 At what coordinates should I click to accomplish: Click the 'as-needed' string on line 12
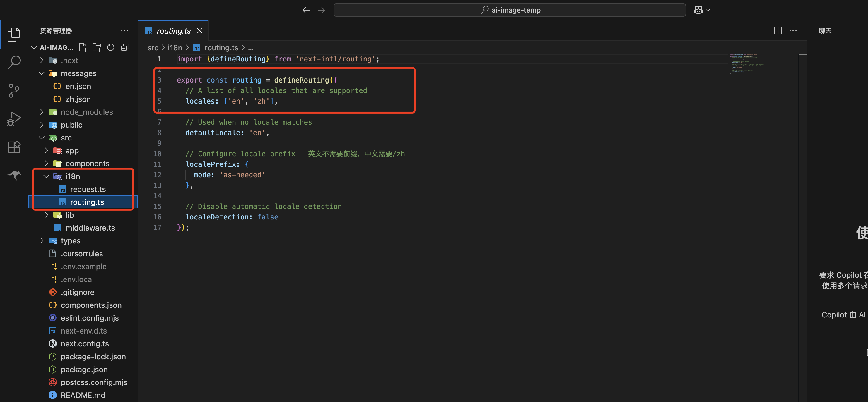point(242,175)
